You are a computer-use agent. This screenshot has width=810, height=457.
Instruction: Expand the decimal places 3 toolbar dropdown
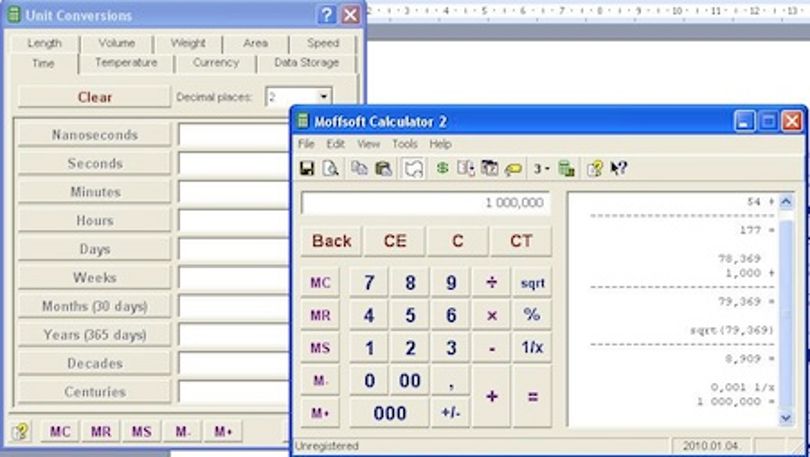pos(541,169)
